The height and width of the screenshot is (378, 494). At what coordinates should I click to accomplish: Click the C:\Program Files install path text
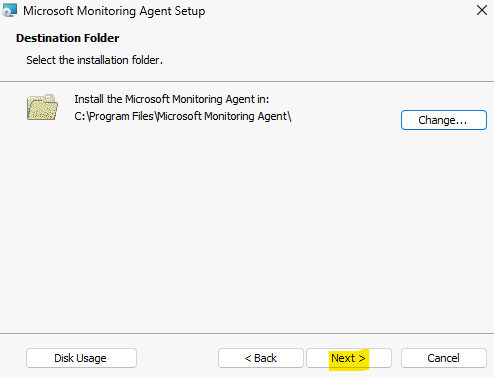coord(183,116)
